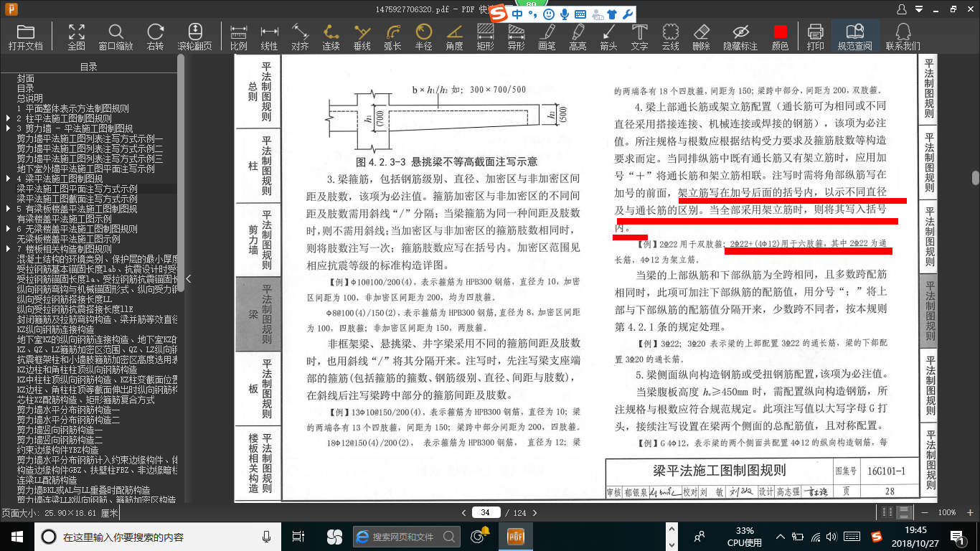The image size is (980, 551).
Task: Open the red 颜色 color picker
Action: pyautogui.click(x=780, y=37)
